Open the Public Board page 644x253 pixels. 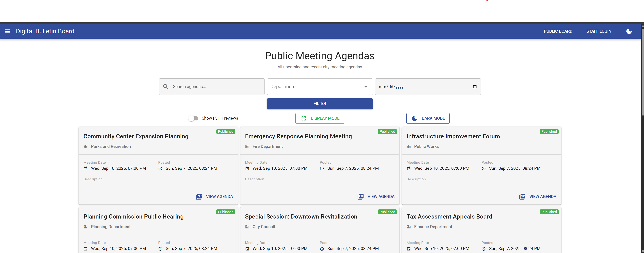558,31
